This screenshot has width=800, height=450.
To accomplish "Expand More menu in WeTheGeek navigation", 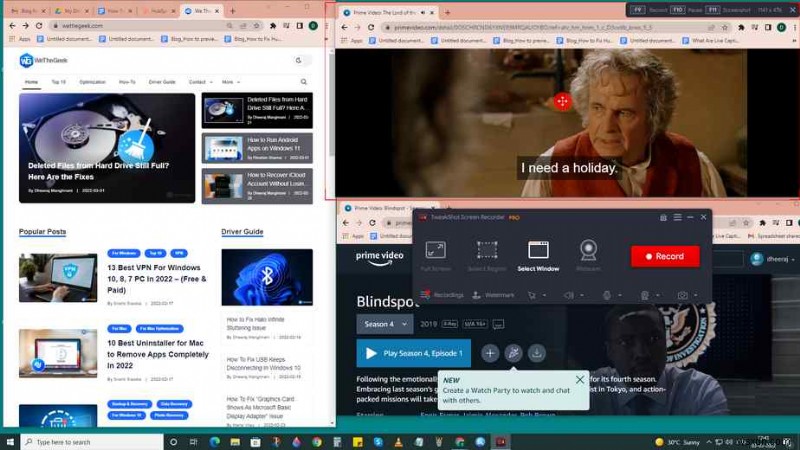I will point(231,82).
